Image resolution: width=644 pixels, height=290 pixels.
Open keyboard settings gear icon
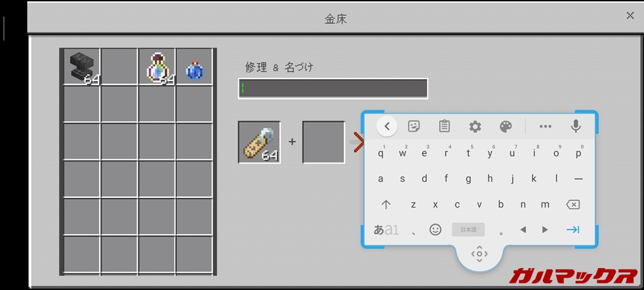point(475,126)
